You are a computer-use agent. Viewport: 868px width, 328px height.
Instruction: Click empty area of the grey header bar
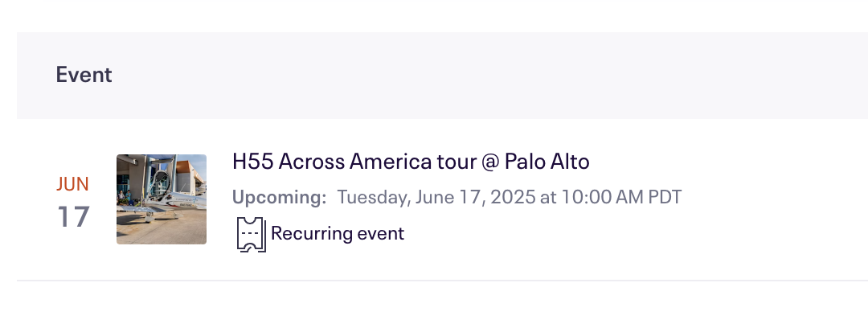coord(498,75)
